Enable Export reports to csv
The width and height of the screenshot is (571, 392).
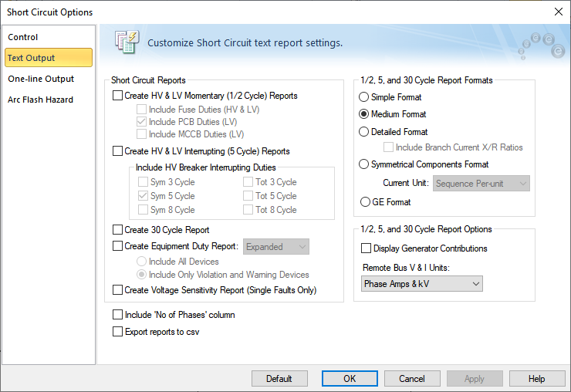tap(118, 332)
